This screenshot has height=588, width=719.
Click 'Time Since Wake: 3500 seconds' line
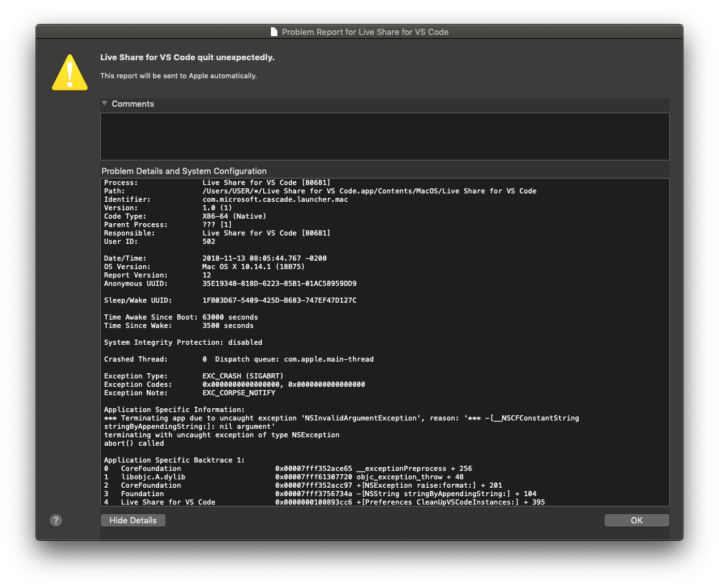(x=178, y=325)
